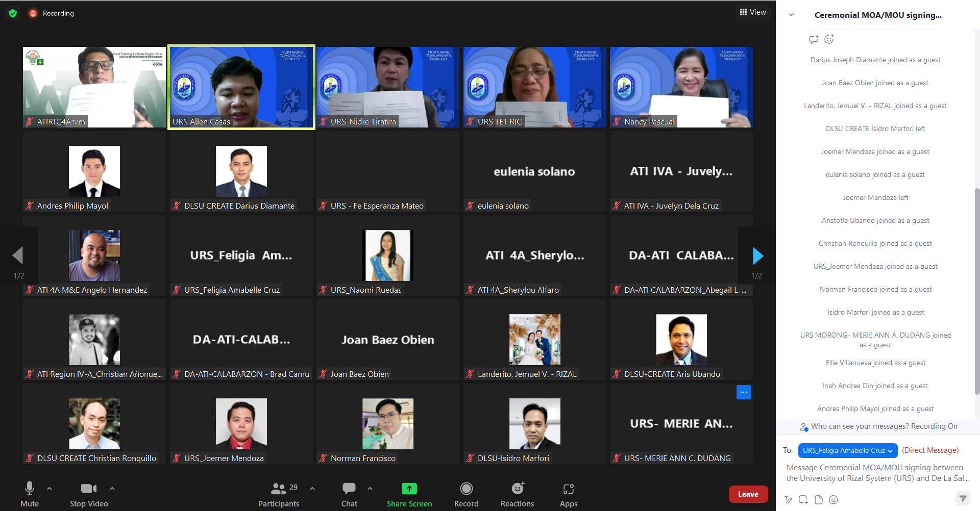
Task: Click the muted mic icon on URS_Joemer Mendoza
Action: (x=177, y=458)
